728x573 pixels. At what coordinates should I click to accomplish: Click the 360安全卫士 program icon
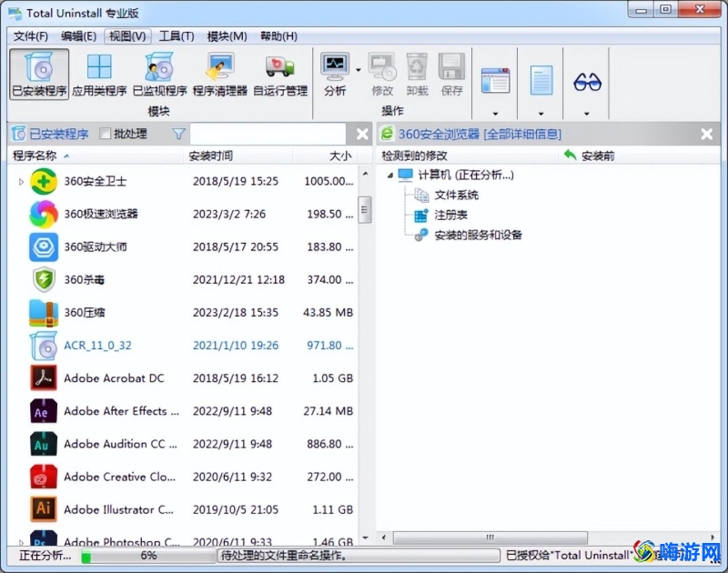click(44, 181)
